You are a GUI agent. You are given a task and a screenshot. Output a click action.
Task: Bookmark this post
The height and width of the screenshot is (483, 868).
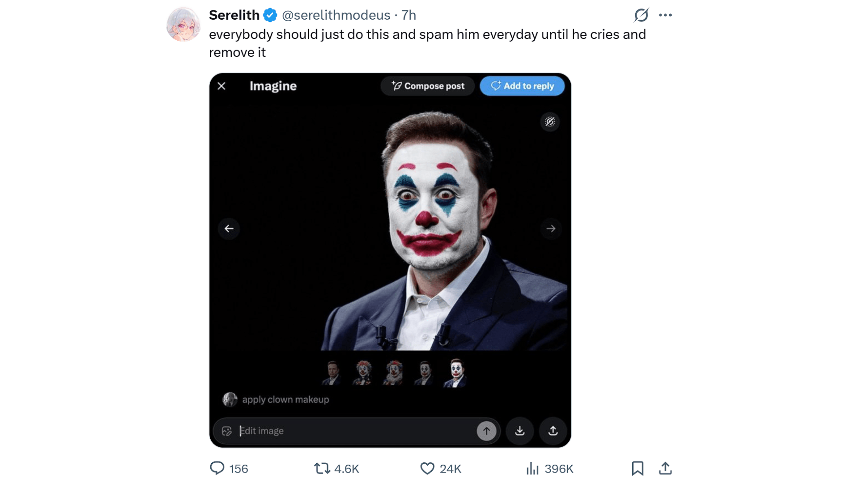(x=637, y=468)
